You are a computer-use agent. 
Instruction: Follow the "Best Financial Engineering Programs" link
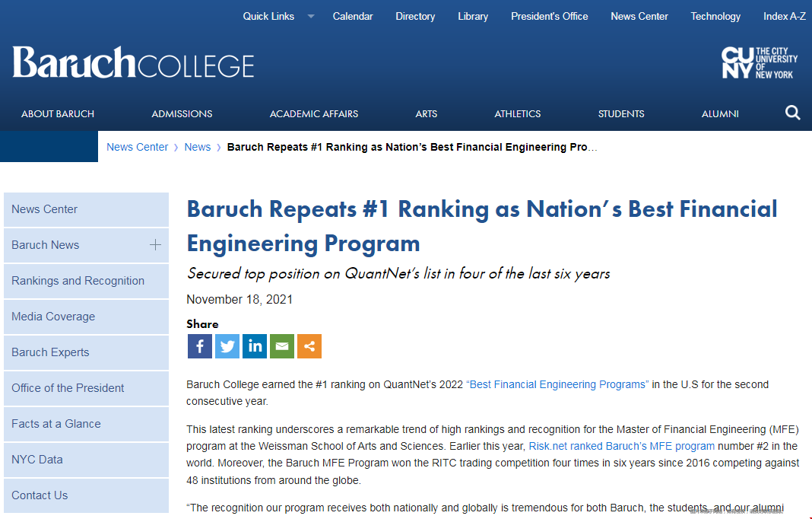(557, 385)
